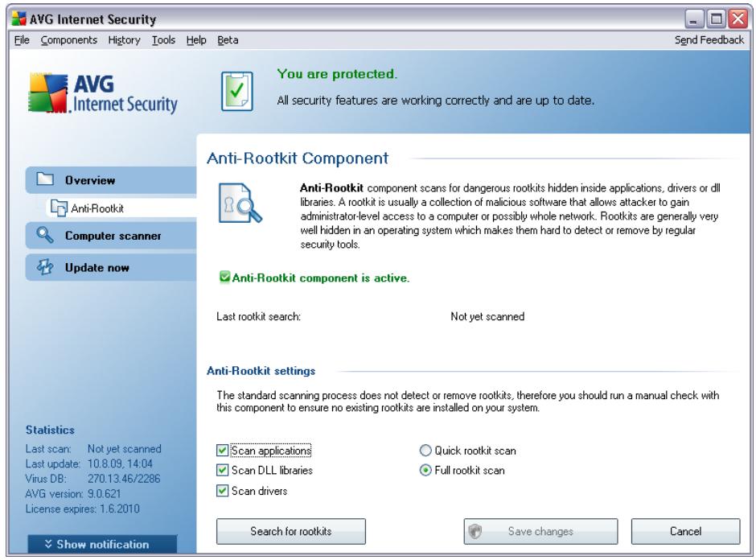Click the License expires 1.6.2010 entry
Viewport: 756px width, 560px height.
tap(83, 509)
